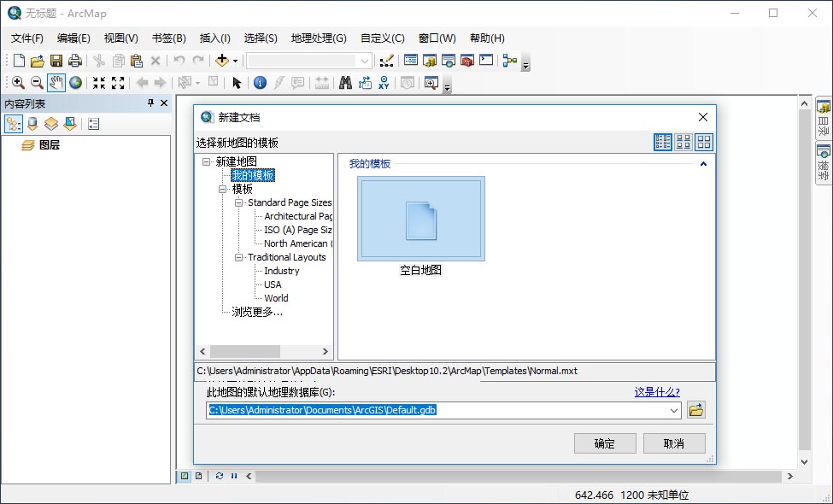Open the 地理处理(G) menu
Image resolution: width=833 pixels, height=504 pixels.
318,38
